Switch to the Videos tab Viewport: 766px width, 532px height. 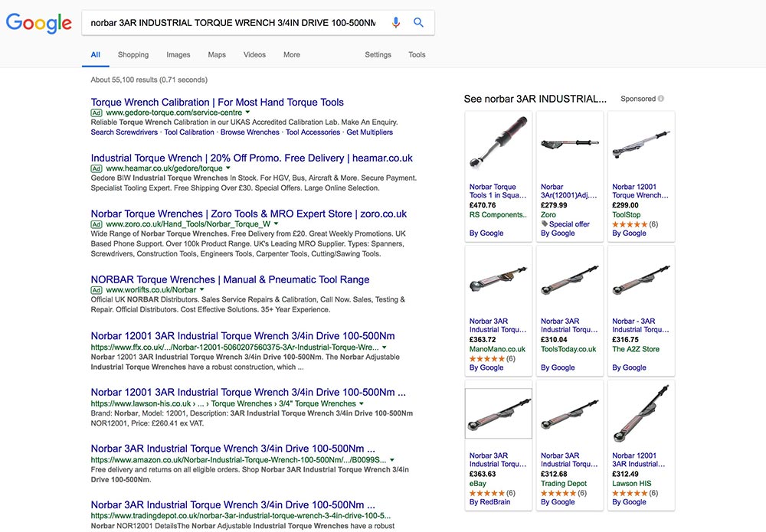click(254, 54)
